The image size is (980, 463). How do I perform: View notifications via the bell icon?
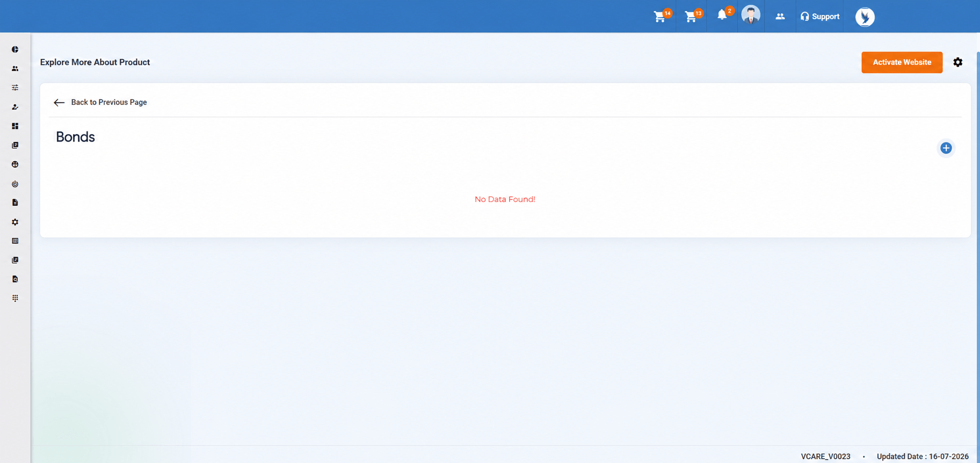pos(722,15)
